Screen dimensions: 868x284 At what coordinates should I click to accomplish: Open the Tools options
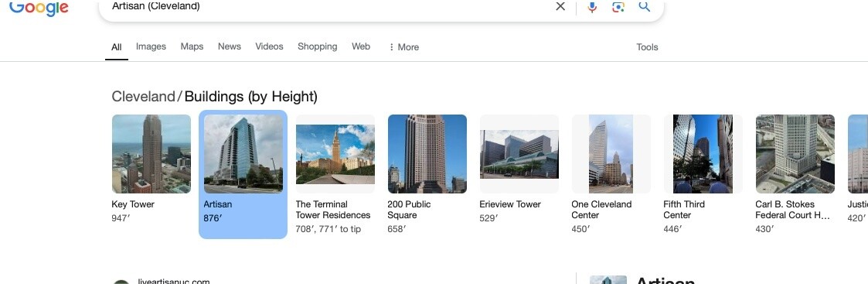click(x=647, y=47)
